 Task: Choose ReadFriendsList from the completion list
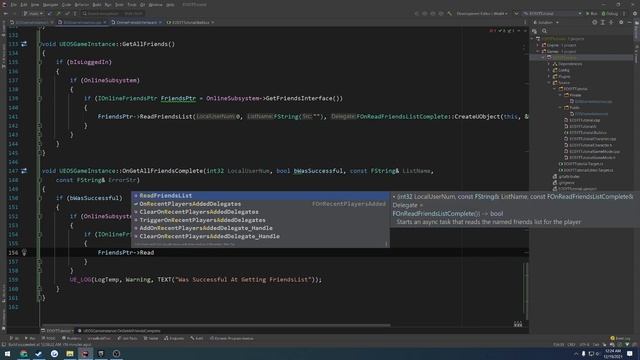point(260,196)
